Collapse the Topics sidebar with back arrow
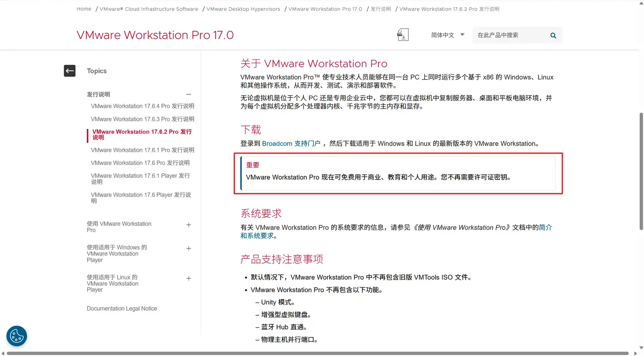644x356 pixels. click(x=70, y=71)
